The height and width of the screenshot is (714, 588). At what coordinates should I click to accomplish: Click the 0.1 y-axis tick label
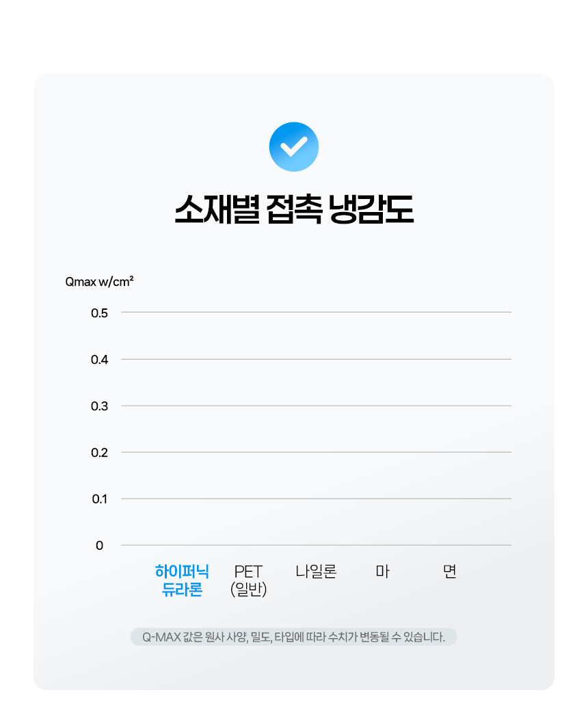click(x=100, y=499)
